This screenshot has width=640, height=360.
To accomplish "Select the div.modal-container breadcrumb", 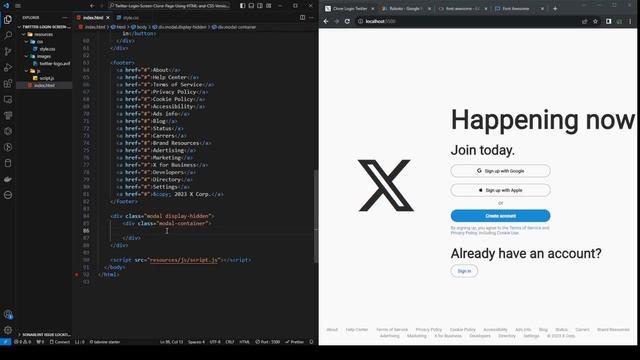I will (x=234, y=27).
